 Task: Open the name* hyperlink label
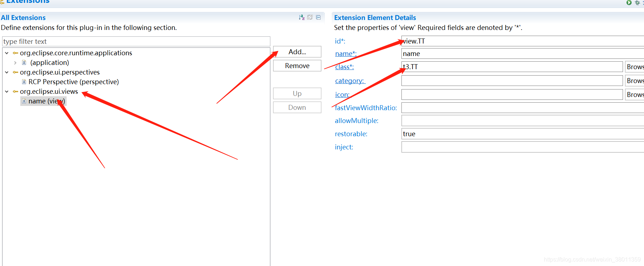[x=346, y=53]
